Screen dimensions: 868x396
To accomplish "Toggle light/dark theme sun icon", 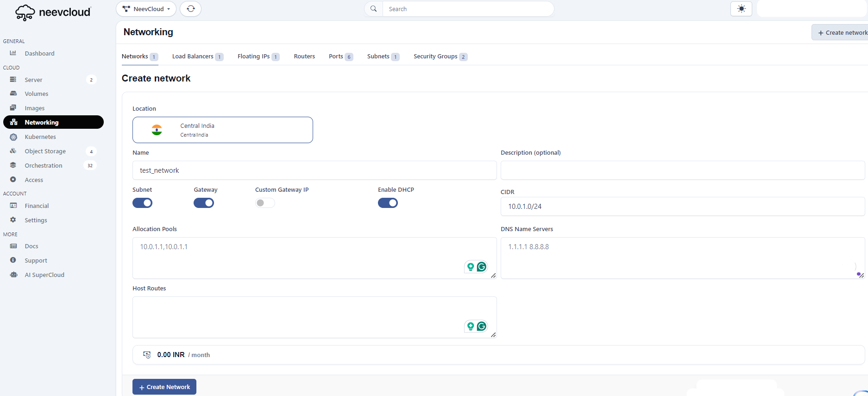I will [741, 9].
